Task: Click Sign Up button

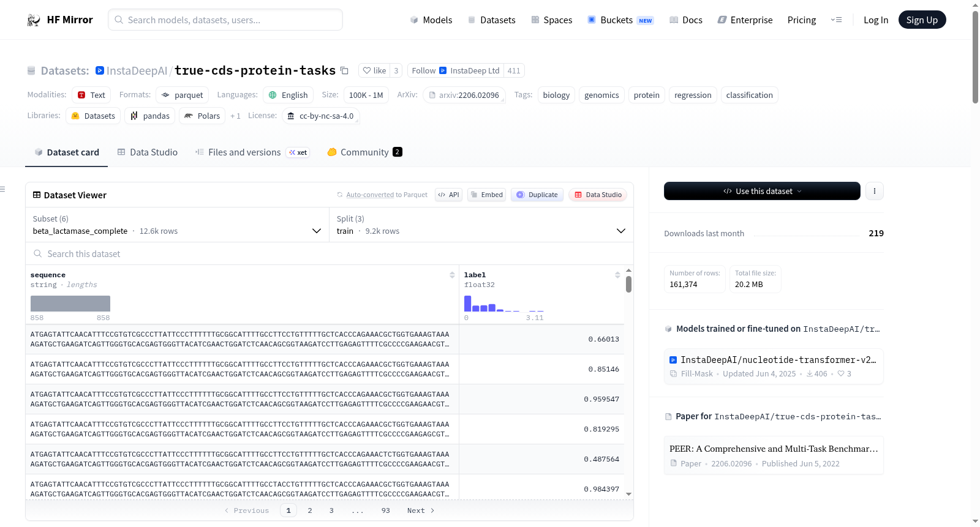Action: 922,20
